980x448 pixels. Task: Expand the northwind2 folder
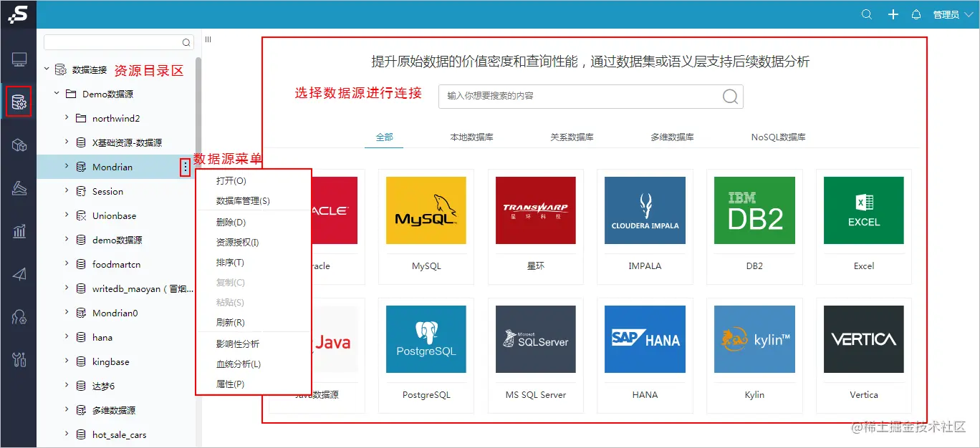67,118
